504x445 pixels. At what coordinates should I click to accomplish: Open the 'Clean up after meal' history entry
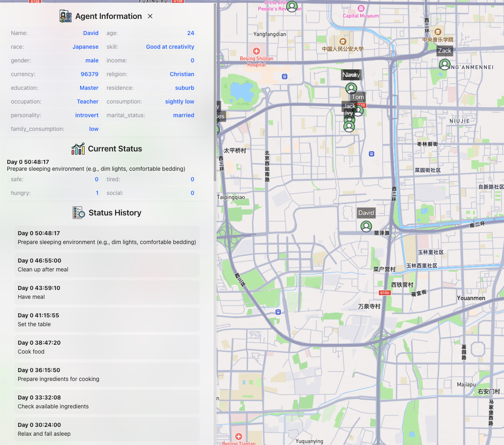pos(107,265)
